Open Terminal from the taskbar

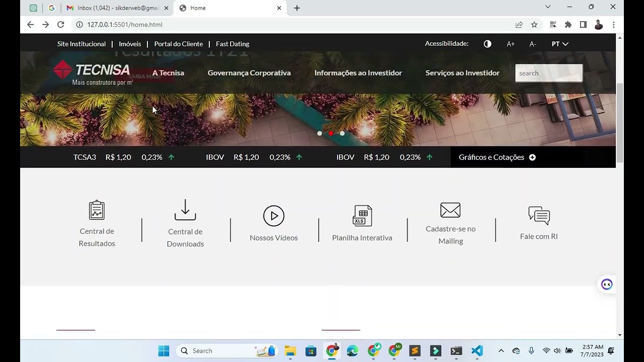[456, 351]
